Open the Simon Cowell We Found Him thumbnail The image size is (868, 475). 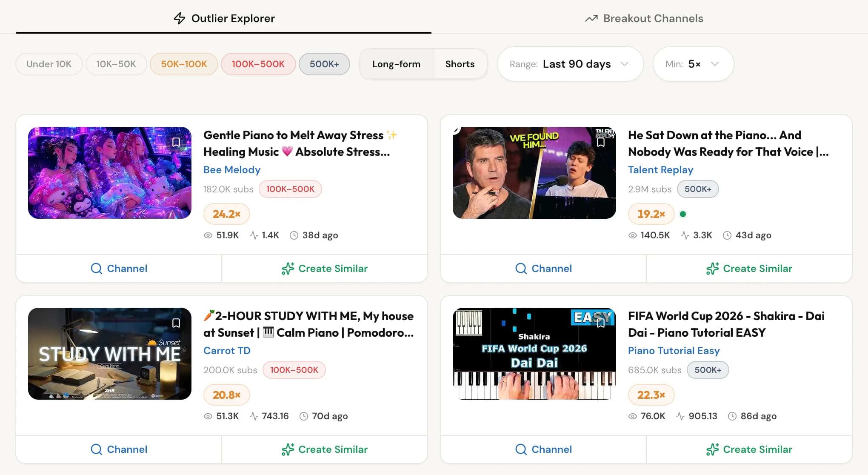tap(534, 173)
